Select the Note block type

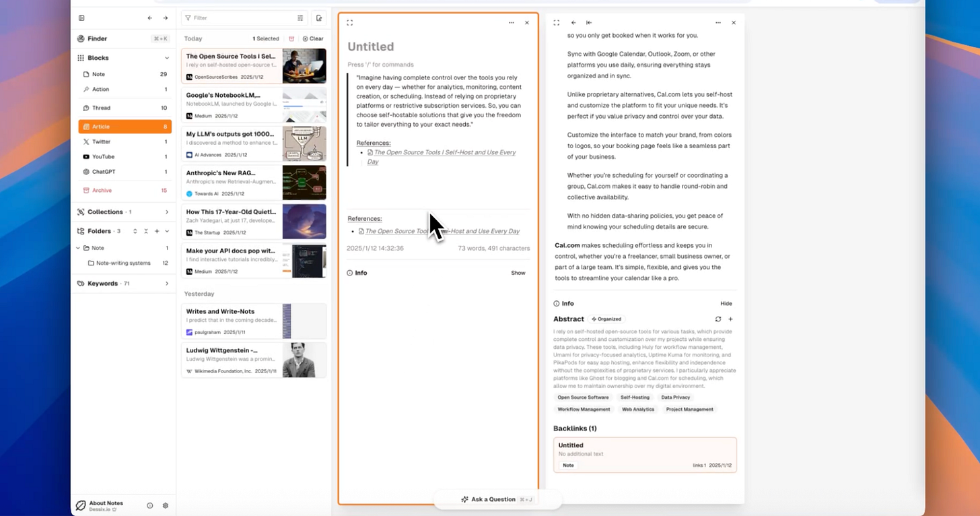pyautogui.click(x=125, y=74)
